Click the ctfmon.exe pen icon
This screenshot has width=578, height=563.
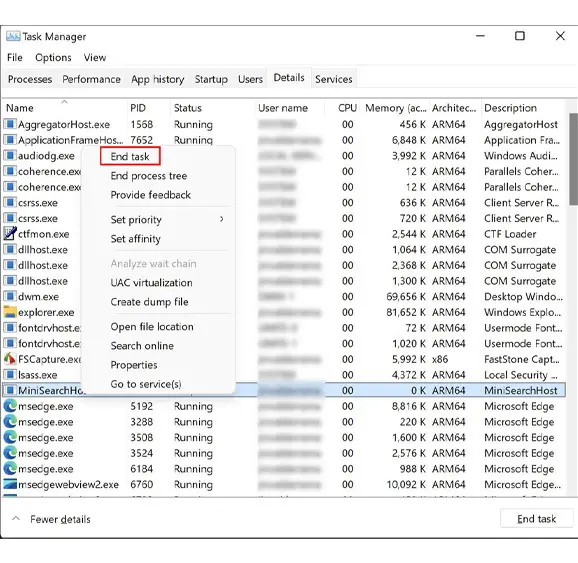click(10, 233)
